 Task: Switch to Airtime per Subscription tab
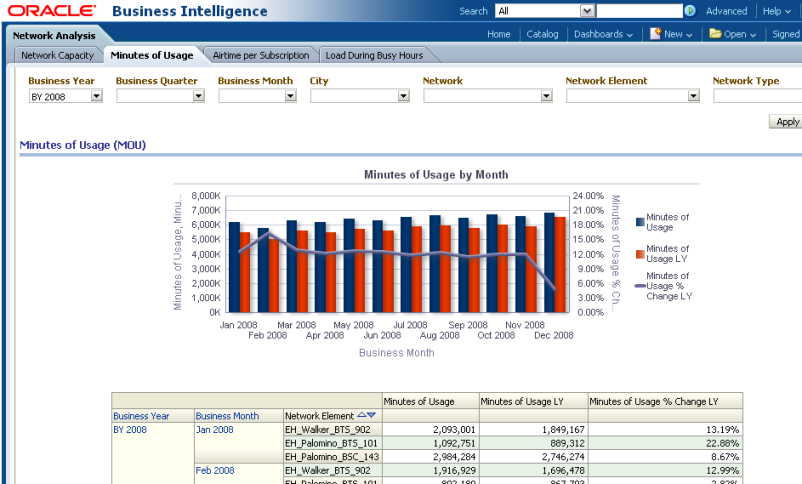[261, 55]
